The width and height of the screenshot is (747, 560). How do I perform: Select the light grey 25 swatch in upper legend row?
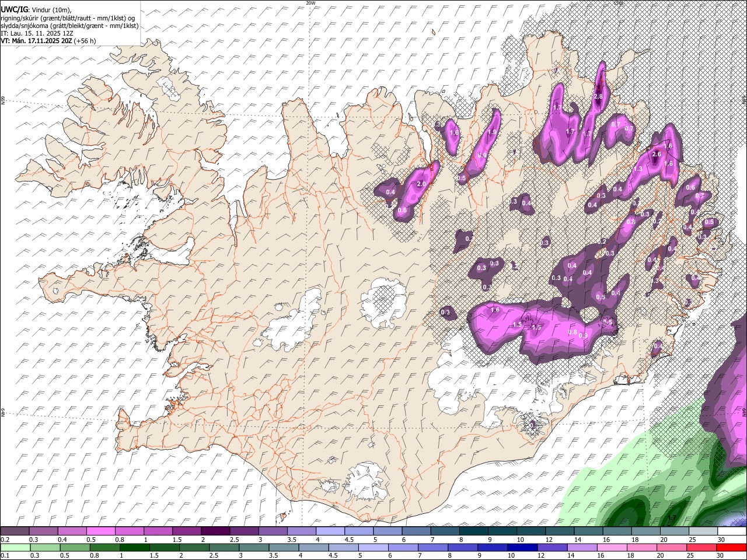coord(703,531)
